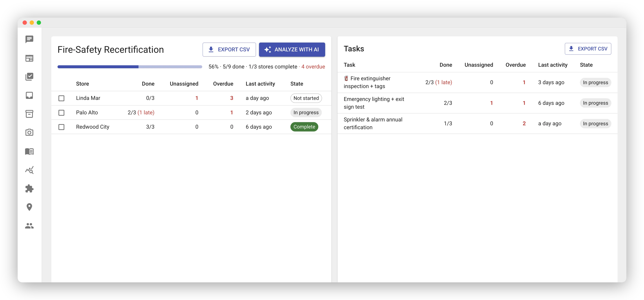
Task: Open the open-book guides sidebar icon
Action: pyautogui.click(x=29, y=151)
